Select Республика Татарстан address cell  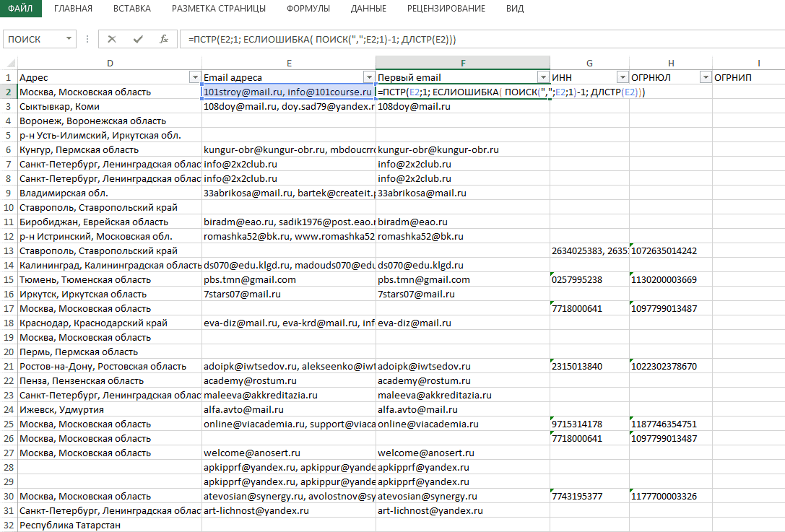[110, 525]
